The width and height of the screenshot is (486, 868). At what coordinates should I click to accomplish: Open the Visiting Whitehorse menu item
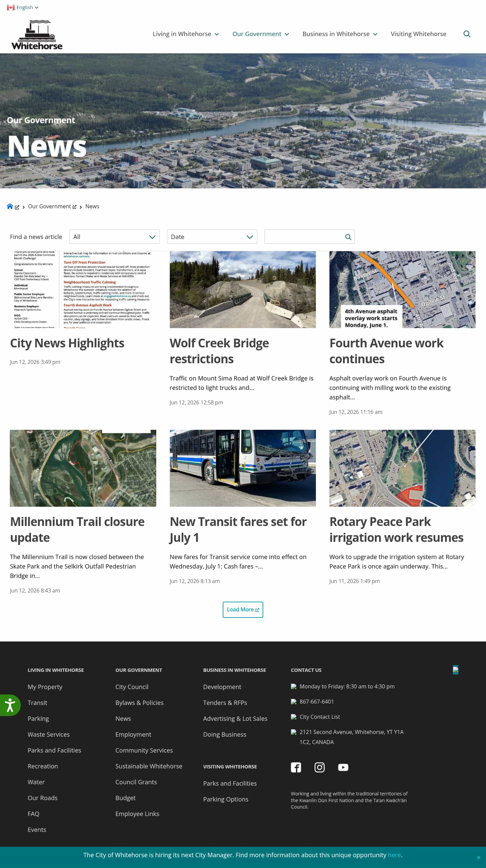418,34
